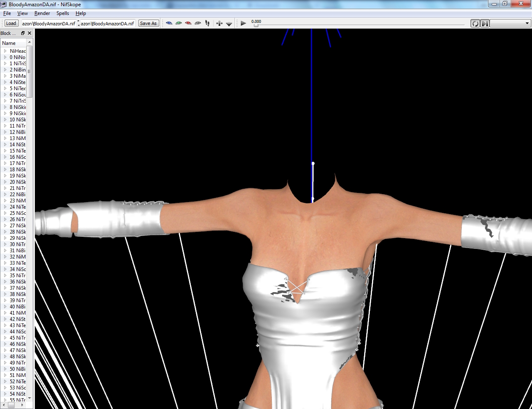Select block row 47 NiSk
The width and height of the screenshot is (532, 409).
pyautogui.click(x=14, y=350)
